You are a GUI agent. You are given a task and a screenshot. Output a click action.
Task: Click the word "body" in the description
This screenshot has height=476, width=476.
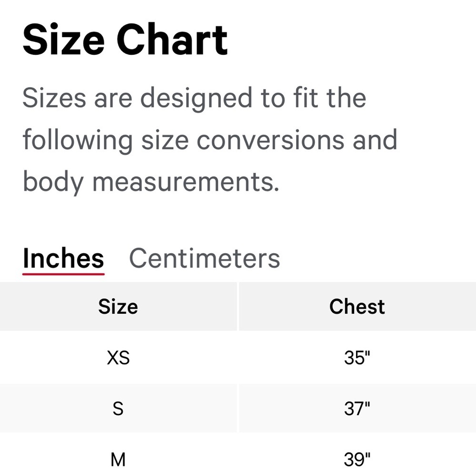[x=52, y=182]
